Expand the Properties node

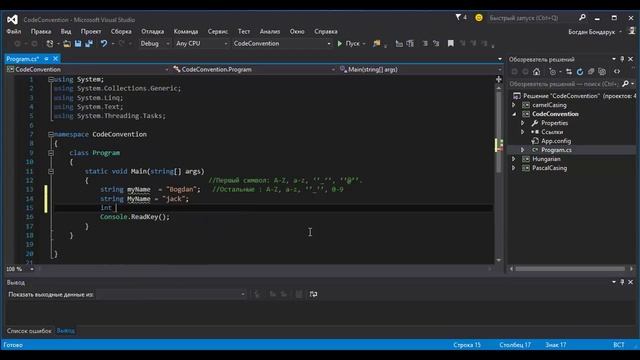(x=522, y=123)
